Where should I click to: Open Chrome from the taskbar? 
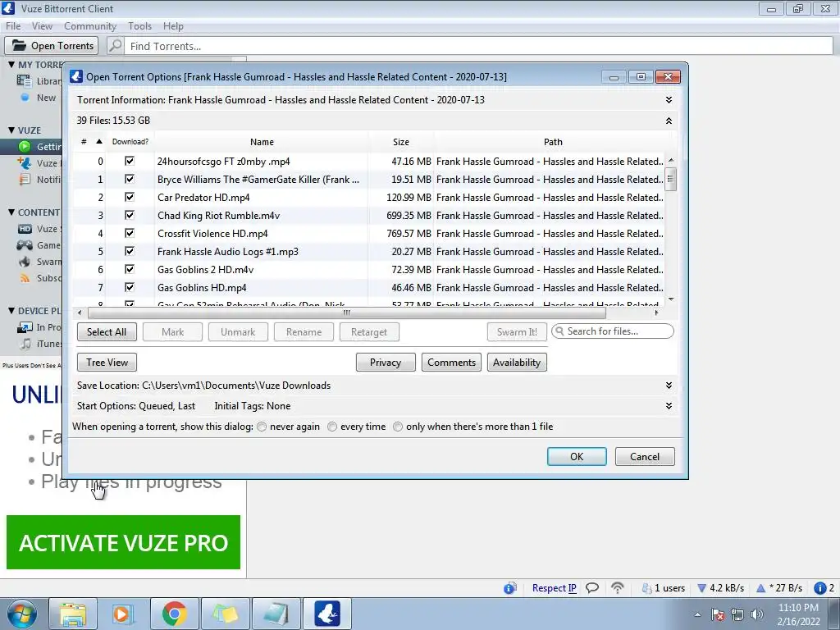[174, 614]
